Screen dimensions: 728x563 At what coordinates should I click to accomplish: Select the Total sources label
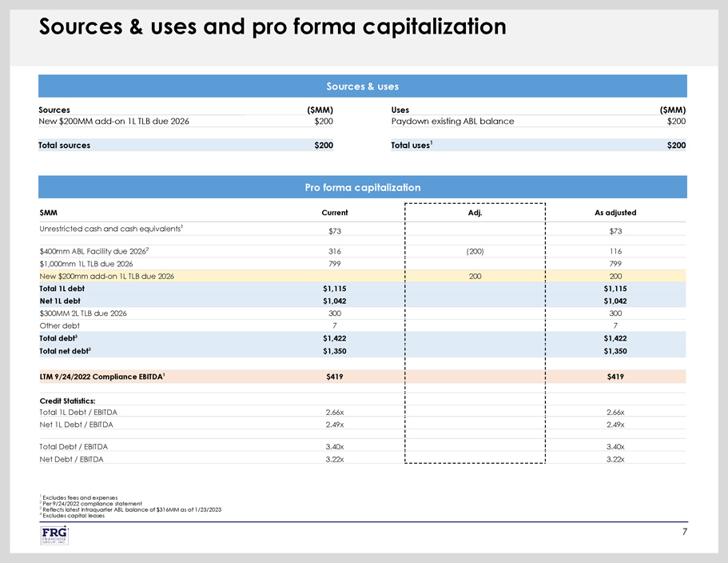[64, 146]
